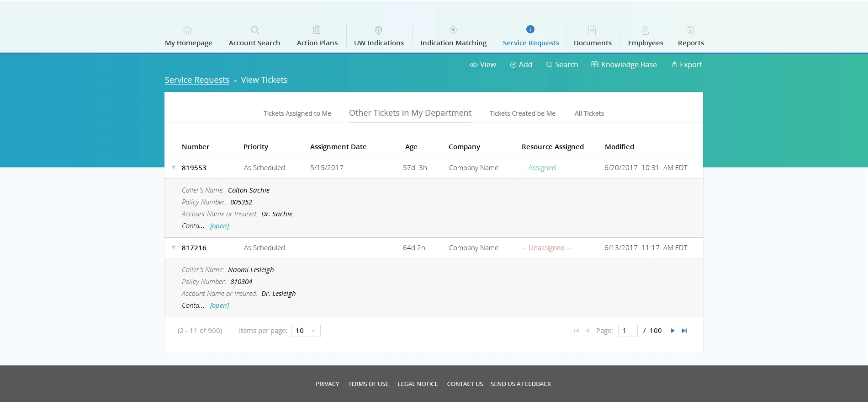Collapse ticket 819553 details

[x=174, y=167]
